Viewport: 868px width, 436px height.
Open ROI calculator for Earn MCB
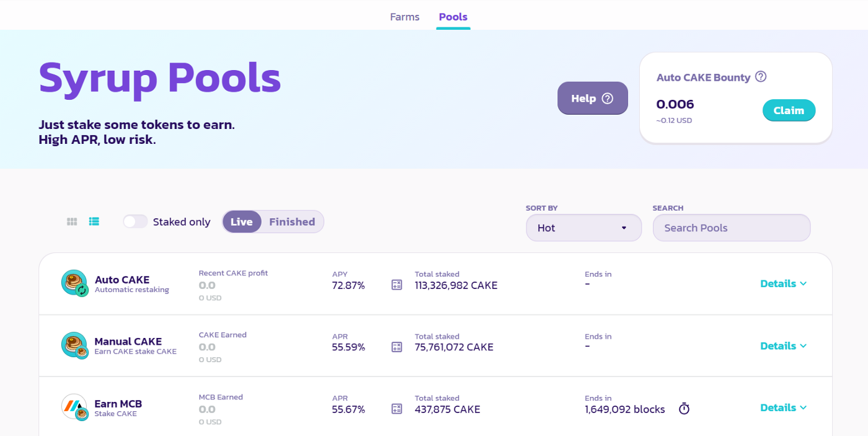click(x=397, y=409)
